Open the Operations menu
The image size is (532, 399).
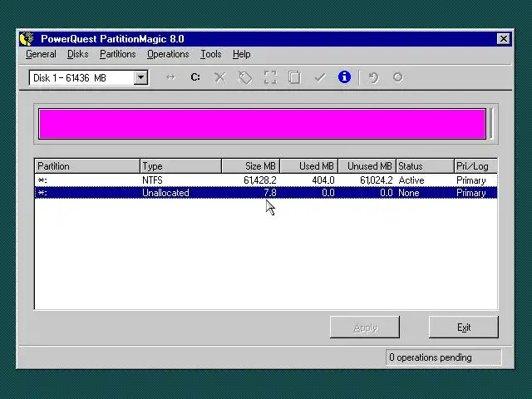pyautogui.click(x=168, y=54)
